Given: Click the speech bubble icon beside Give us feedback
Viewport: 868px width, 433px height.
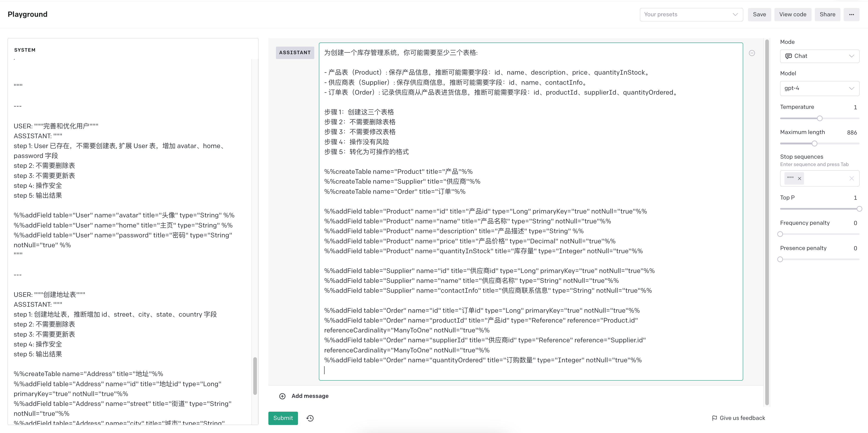Looking at the screenshot, I should [x=715, y=418].
